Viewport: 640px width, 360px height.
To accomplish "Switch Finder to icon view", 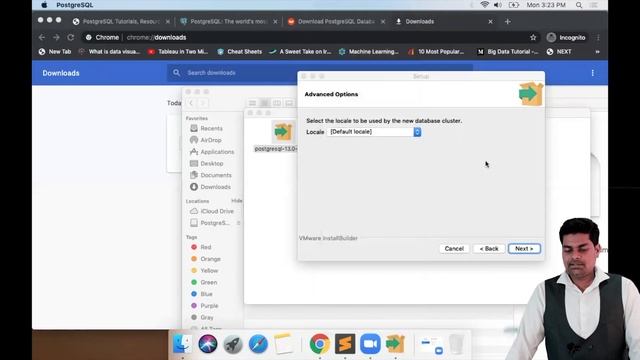I will pyautogui.click(x=253, y=103).
